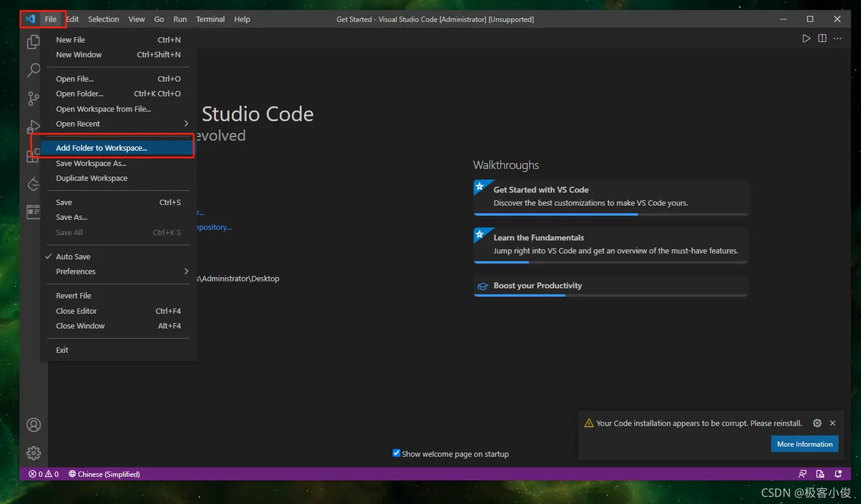The height and width of the screenshot is (504, 861).
Task: Click the notifications bell in the status bar
Action: pos(838,474)
